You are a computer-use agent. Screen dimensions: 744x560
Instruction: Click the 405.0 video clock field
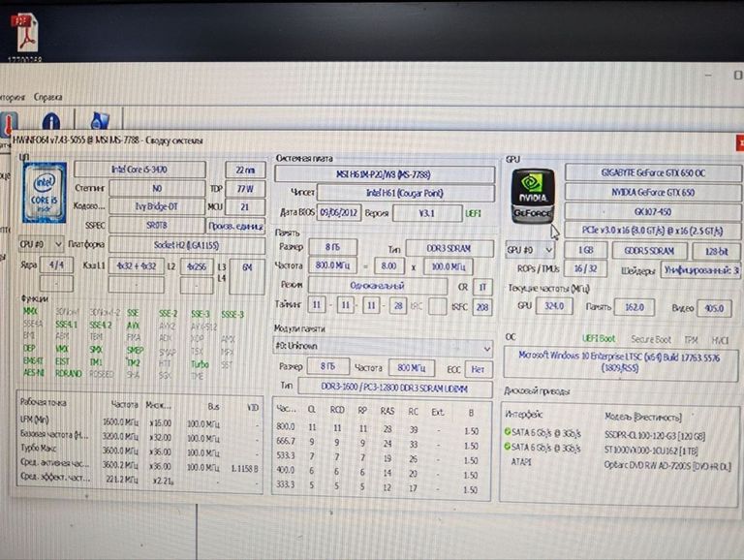coord(714,308)
